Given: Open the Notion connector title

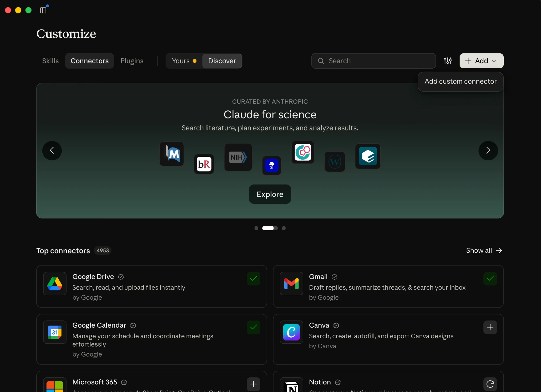Looking at the screenshot, I should click(x=320, y=382).
